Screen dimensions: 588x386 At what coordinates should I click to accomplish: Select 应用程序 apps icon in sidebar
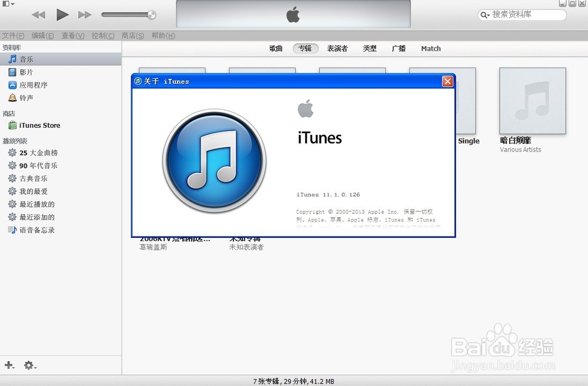click(x=12, y=85)
